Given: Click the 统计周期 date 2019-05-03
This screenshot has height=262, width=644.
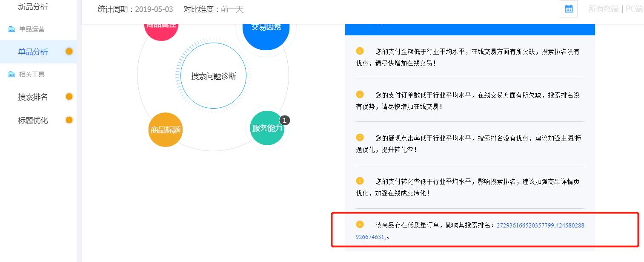Looking at the screenshot, I should coord(154,9).
